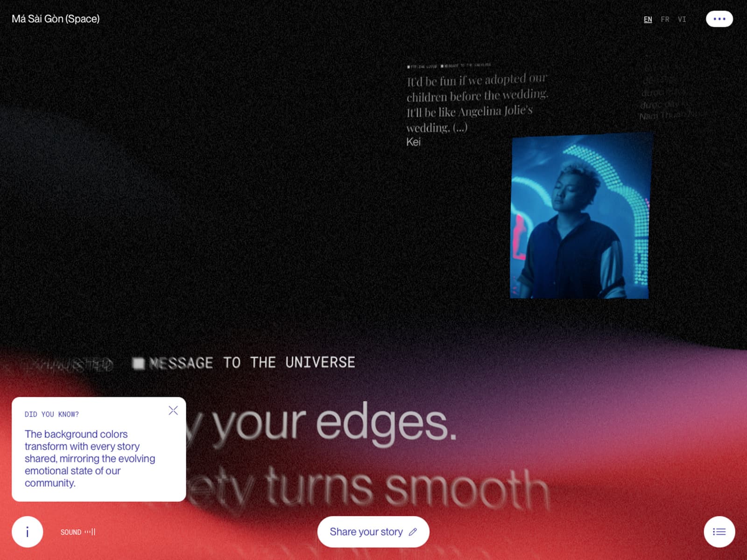
Task: Switch language to French (FR)
Action: coord(665,19)
